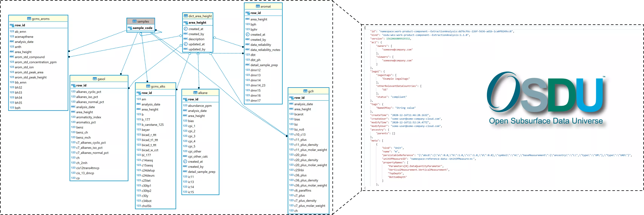Click the ABC icon beside data_reliability_notes

(x=248, y=50)
